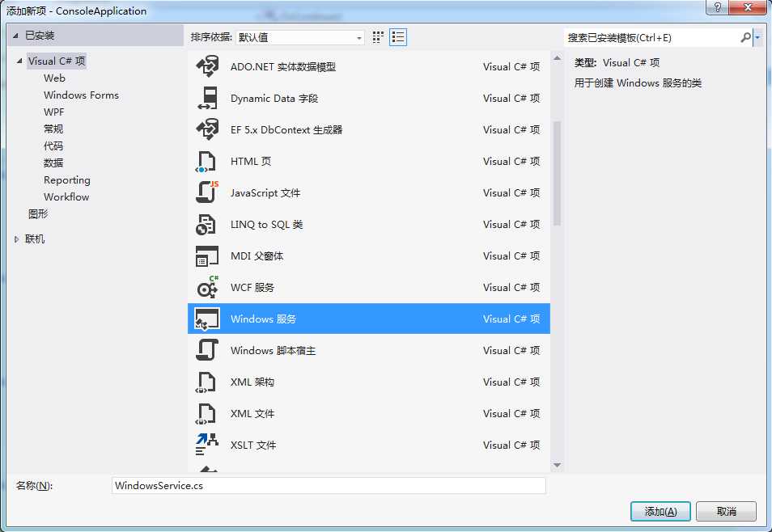
Task: Select the Windows Forms category
Action: [x=81, y=95]
